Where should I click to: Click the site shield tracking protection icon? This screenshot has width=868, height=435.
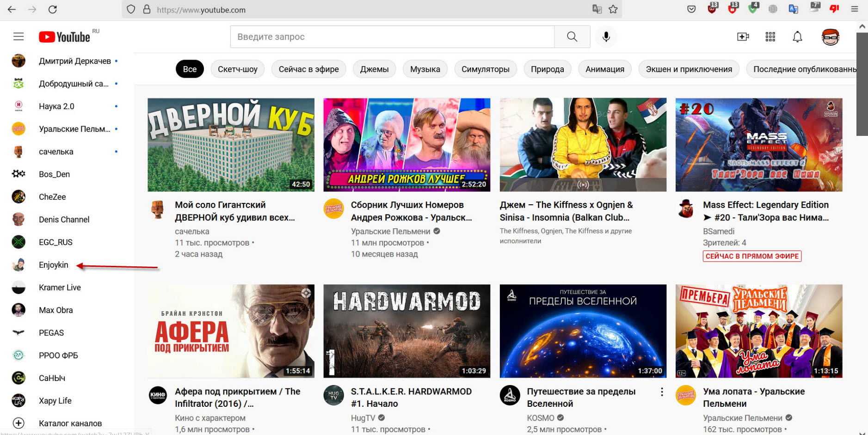(131, 9)
